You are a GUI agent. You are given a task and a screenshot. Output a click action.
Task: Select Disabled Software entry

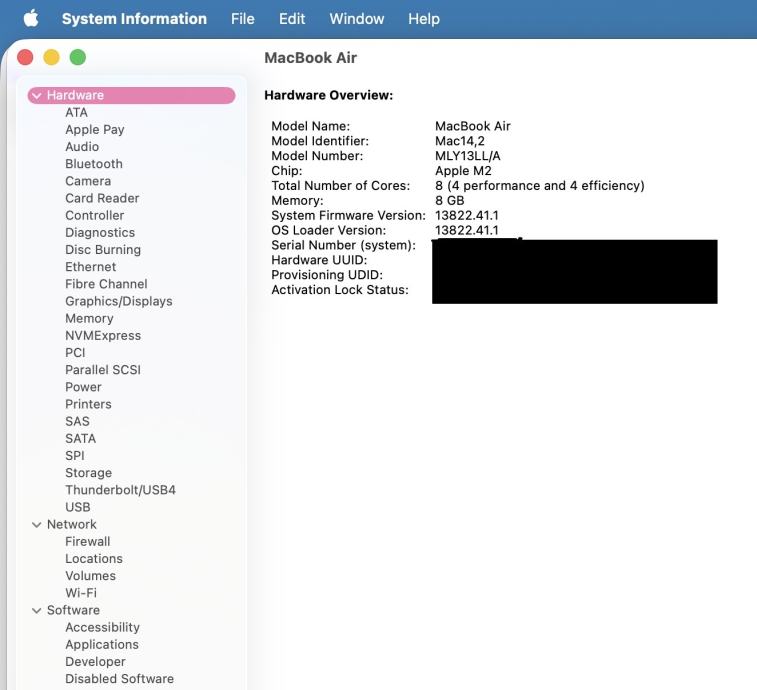tap(119, 678)
